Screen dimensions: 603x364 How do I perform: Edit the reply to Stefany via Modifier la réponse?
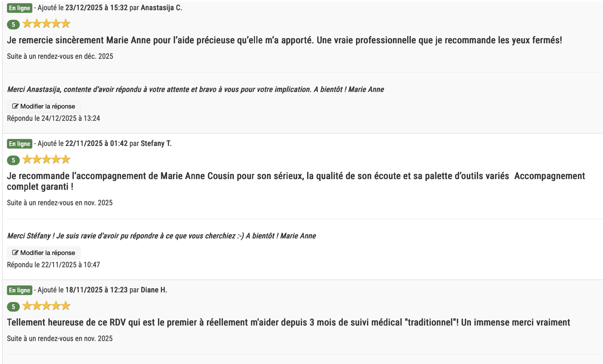tap(44, 253)
